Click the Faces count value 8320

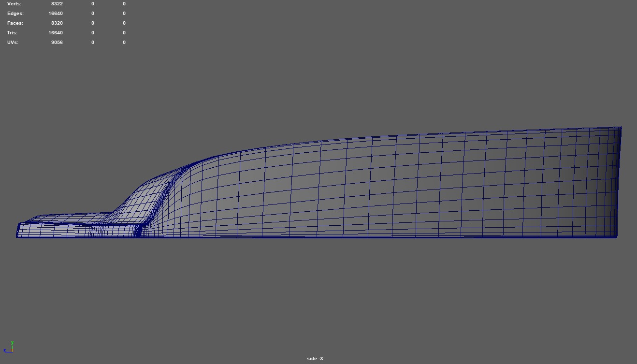click(x=57, y=23)
